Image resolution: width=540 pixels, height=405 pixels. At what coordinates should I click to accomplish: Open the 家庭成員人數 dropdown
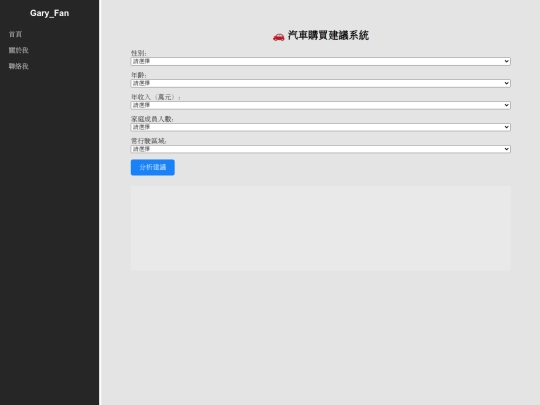point(320,127)
